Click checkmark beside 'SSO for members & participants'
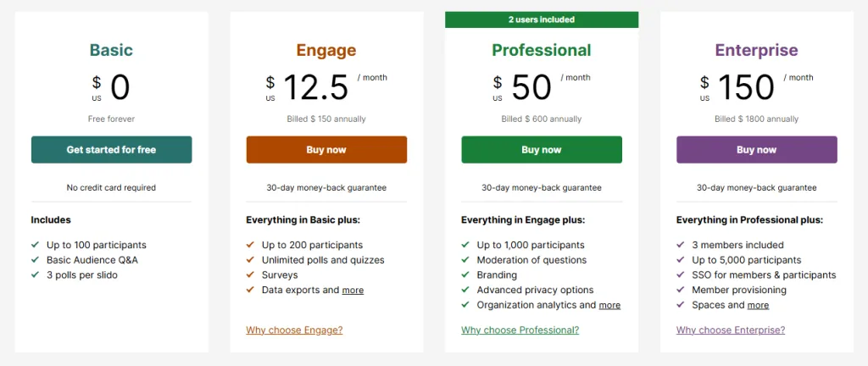 click(681, 275)
